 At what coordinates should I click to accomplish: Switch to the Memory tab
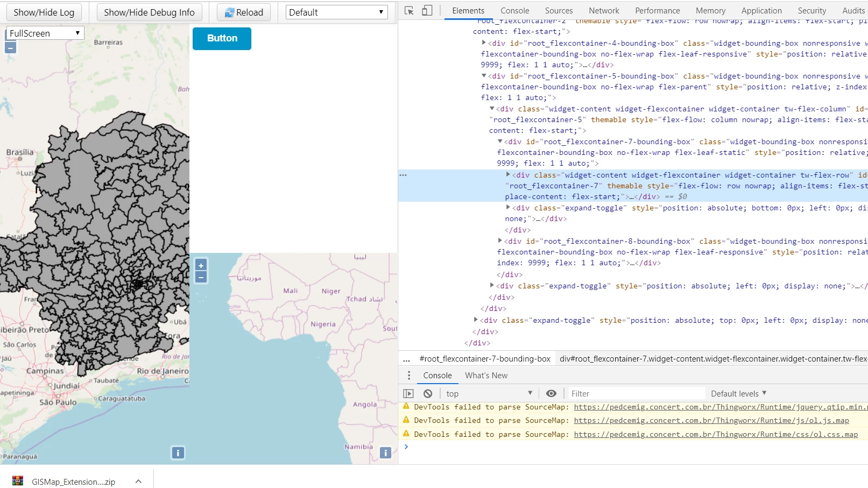point(710,11)
